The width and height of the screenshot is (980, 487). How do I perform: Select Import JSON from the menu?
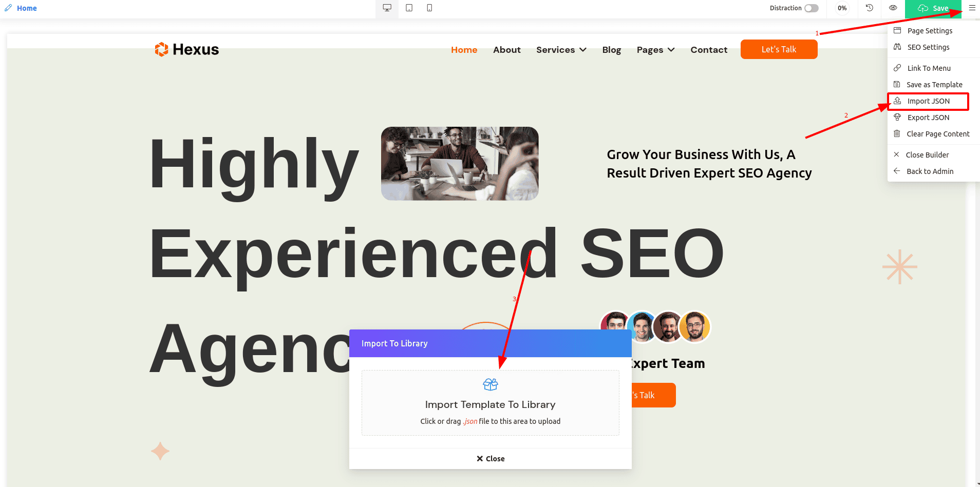click(x=928, y=101)
